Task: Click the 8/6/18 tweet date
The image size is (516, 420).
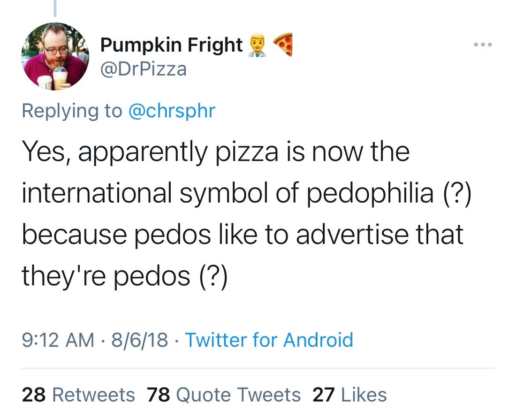Action: point(140,339)
